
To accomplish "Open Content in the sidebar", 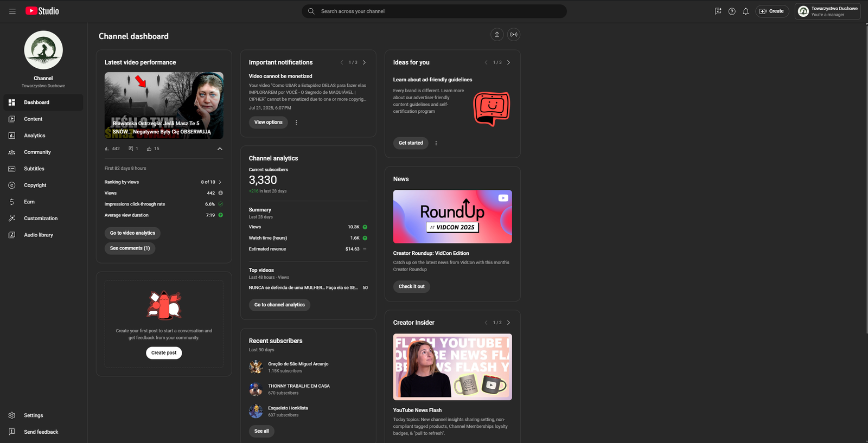I will [43, 119].
